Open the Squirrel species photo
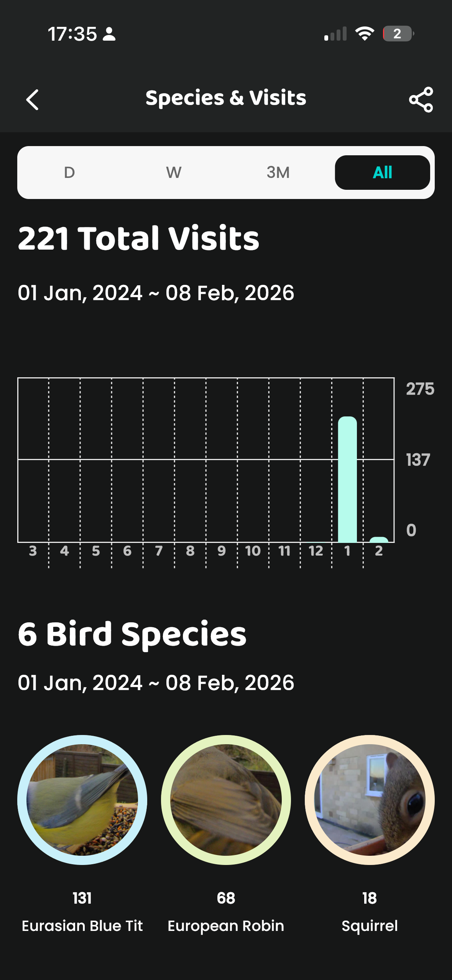Viewport: 452px width, 980px height. (369, 799)
